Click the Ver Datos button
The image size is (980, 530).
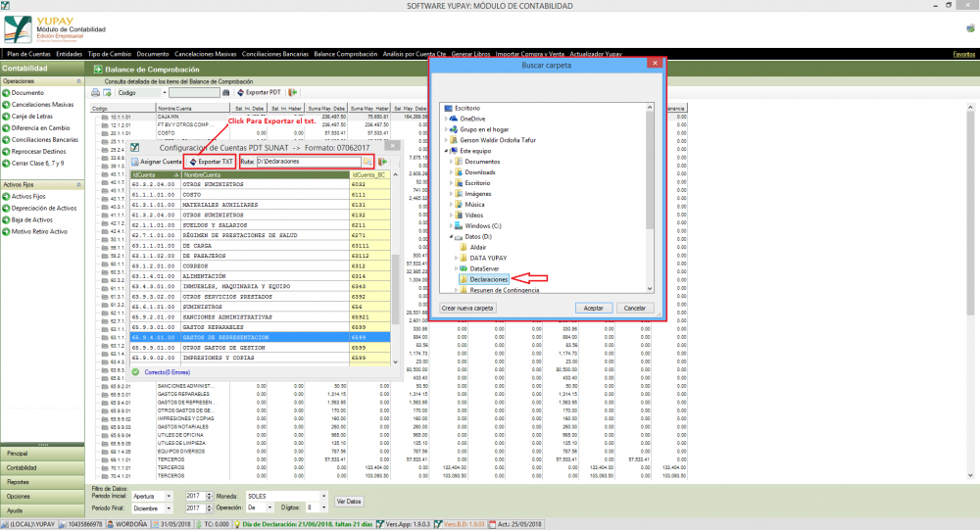(349, 502)
